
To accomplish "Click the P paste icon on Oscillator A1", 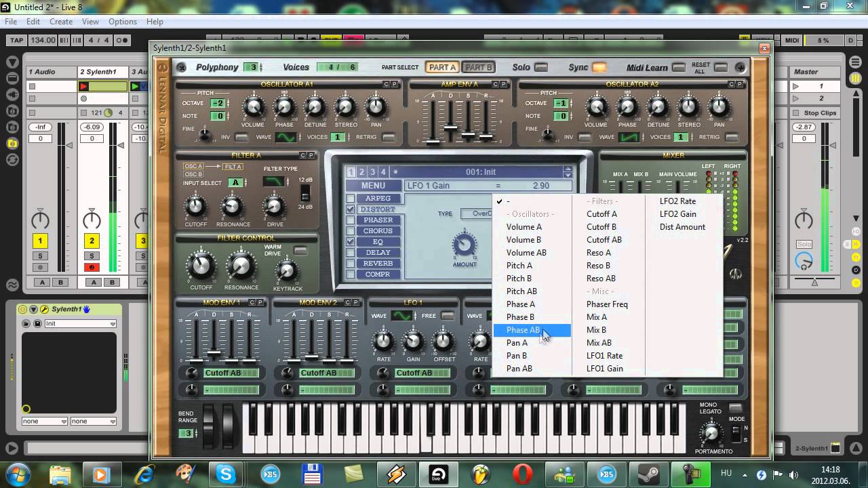I will pos(394,84).
